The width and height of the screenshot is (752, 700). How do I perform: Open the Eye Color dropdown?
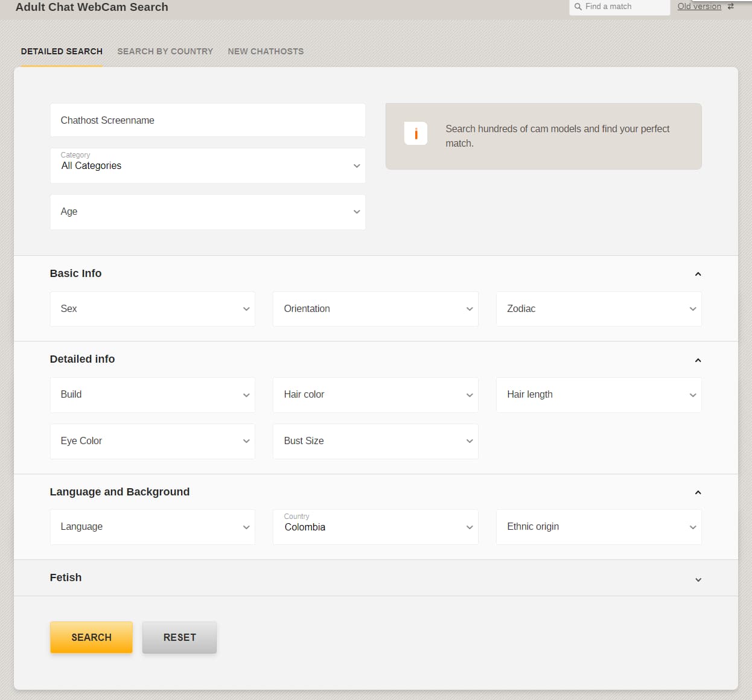(x=153, y=441)
